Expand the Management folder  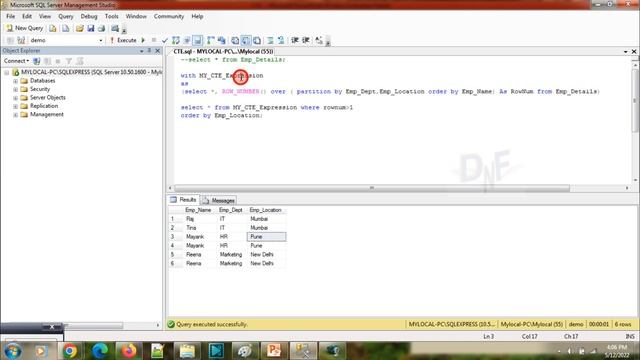[x=16, y=115]
